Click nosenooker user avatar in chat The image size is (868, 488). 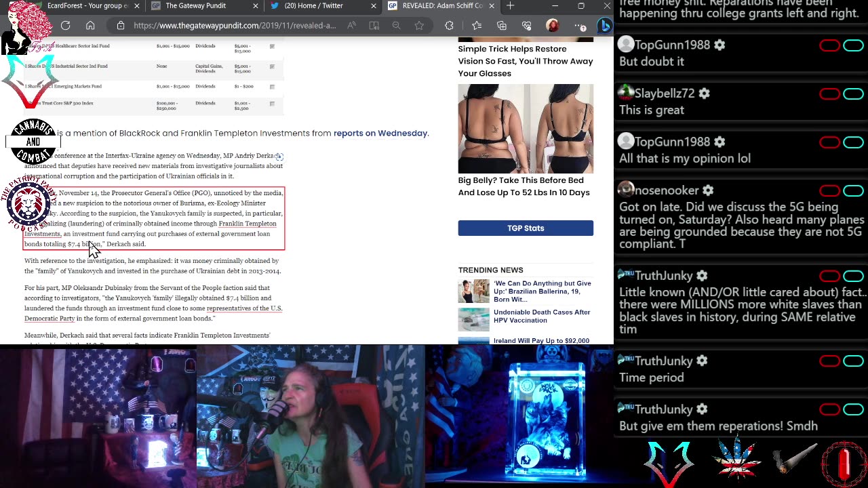pyautogui.click(x=626, y=190)
